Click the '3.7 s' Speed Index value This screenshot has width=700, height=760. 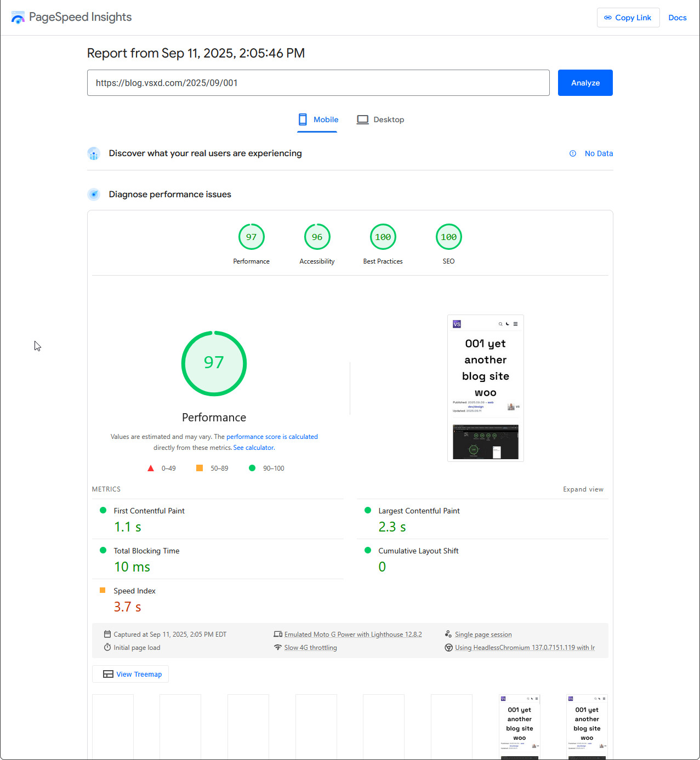(x=127, y=607)
